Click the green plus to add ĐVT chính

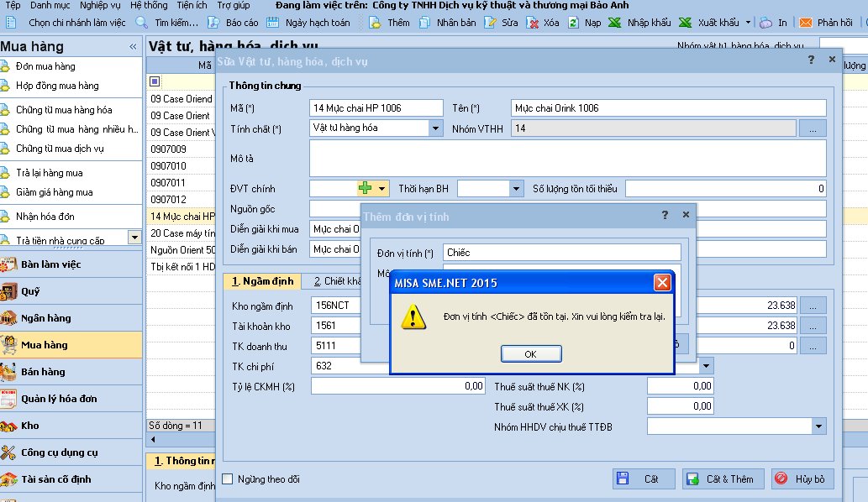[365, 189]
